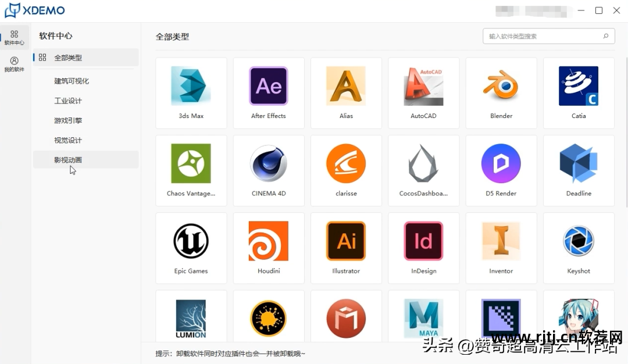Open the Chaos Vantage icon
Screen dimensions: 628x364
(191, 163)
